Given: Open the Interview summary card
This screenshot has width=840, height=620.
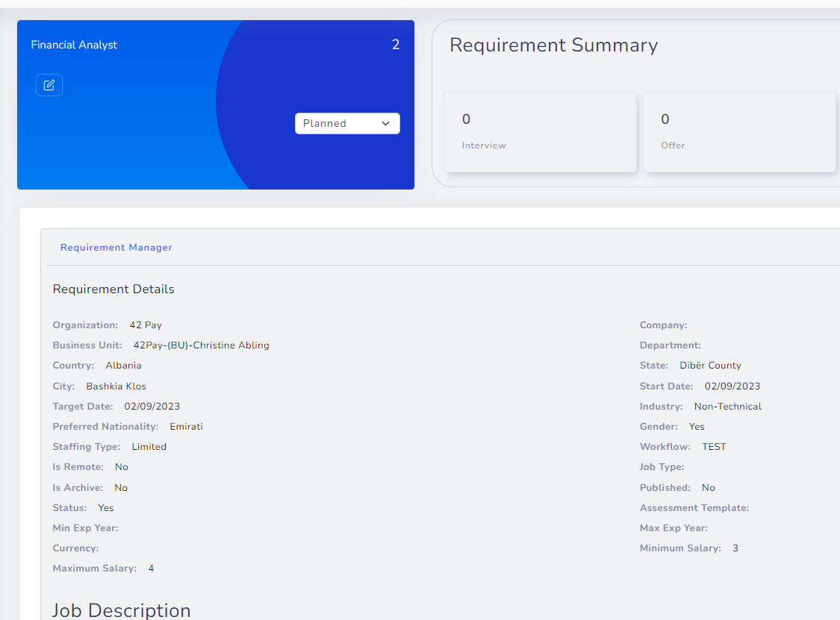Looking at the screenshot, I should click(x=540, y=131).
